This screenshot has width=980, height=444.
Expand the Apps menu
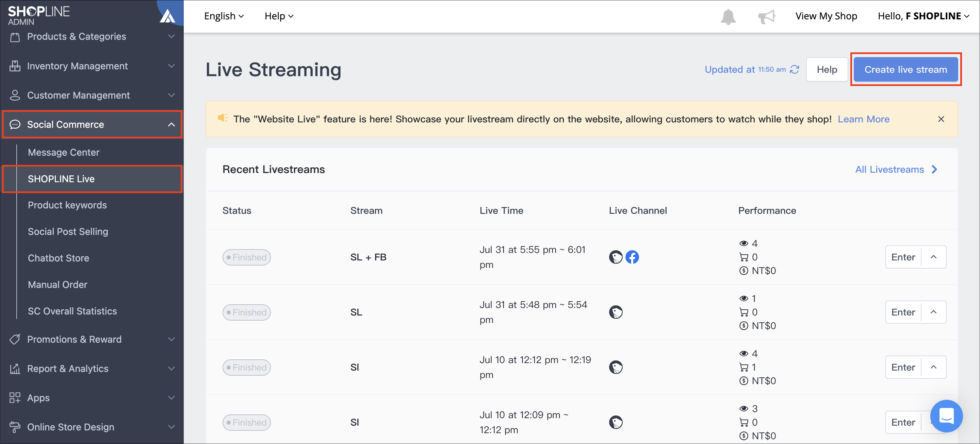click(171, 398)
